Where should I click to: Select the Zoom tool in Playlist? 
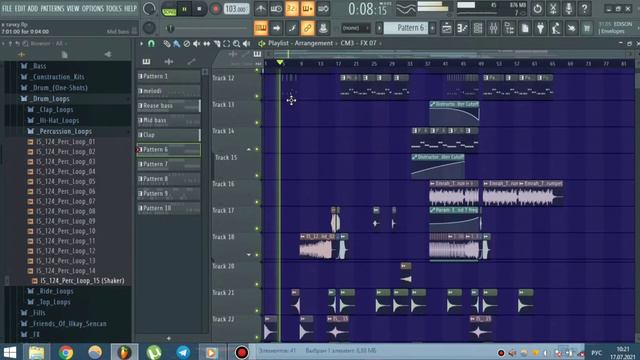coord(236,44)
